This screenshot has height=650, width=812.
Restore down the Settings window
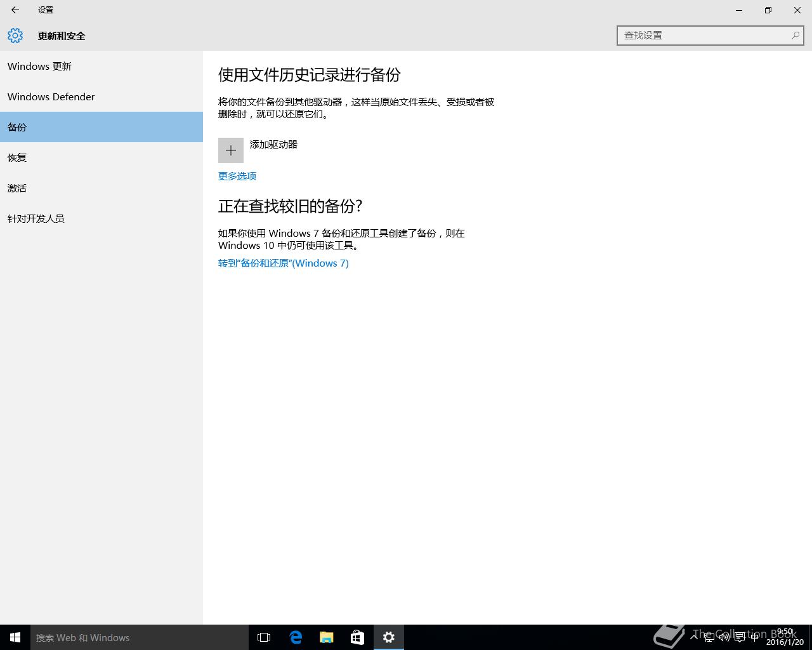pyautogui.click(x=768, y=10)
